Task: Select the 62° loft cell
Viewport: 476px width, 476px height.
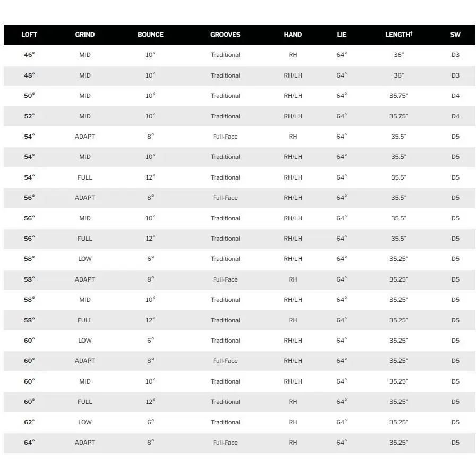Action: (x=29, y=422)
